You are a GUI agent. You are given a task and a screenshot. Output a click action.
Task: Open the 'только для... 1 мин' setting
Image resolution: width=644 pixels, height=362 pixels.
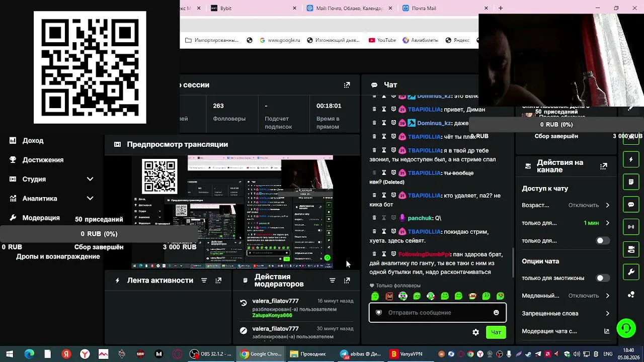coord(566,223)
